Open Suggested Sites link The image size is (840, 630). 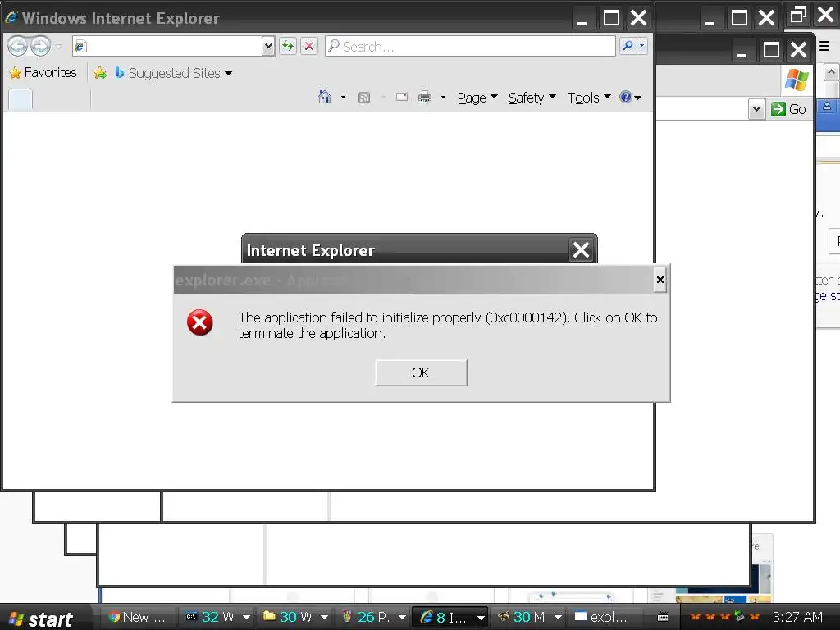pos(167,73)
